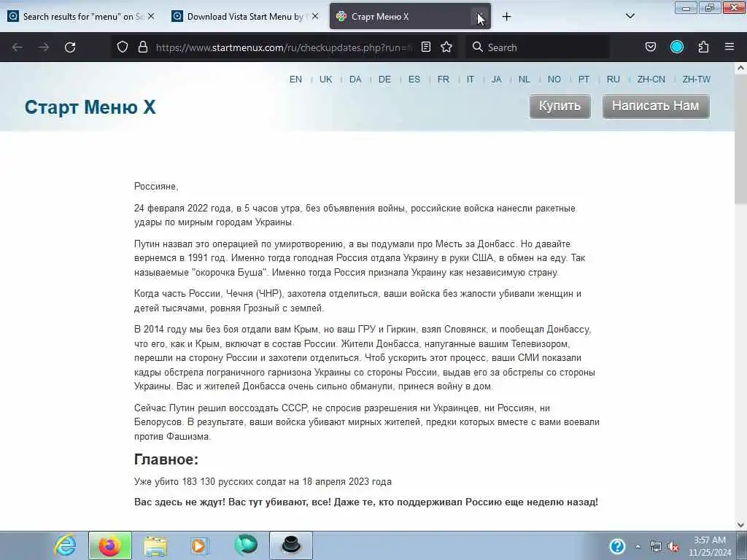Close the "Download Vista Start Menu" tab
Screen dimensions: 747x560
point(315,16)
